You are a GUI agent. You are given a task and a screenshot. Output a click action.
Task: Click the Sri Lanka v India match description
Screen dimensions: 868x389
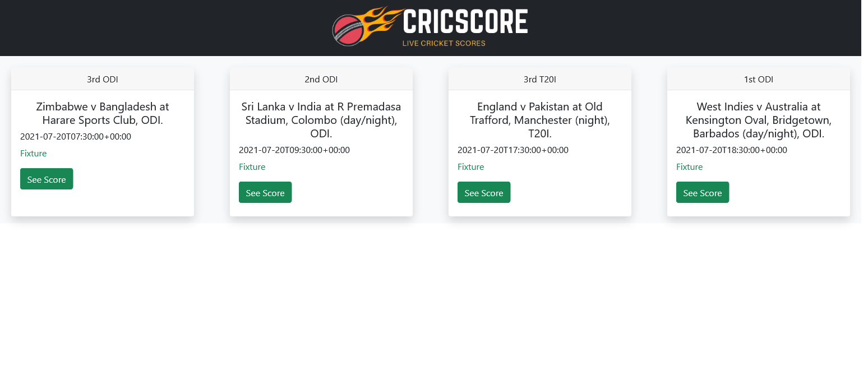click(x=322, y=120)
